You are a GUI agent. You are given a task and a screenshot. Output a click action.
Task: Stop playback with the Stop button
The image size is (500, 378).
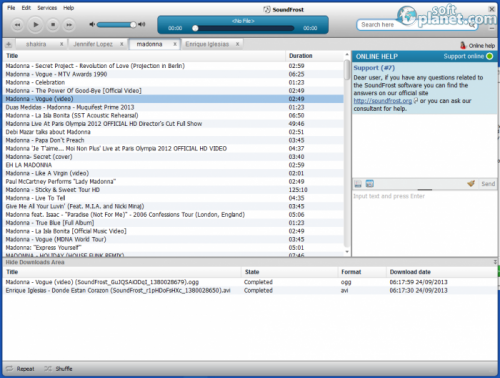tap(53, 25)
